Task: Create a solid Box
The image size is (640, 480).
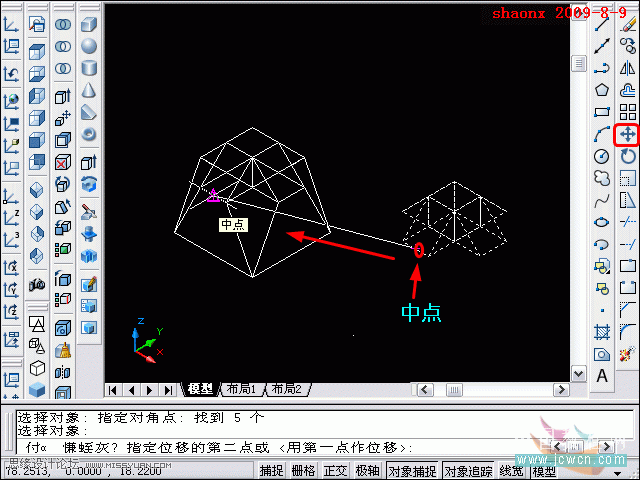Action: (89, 24)
